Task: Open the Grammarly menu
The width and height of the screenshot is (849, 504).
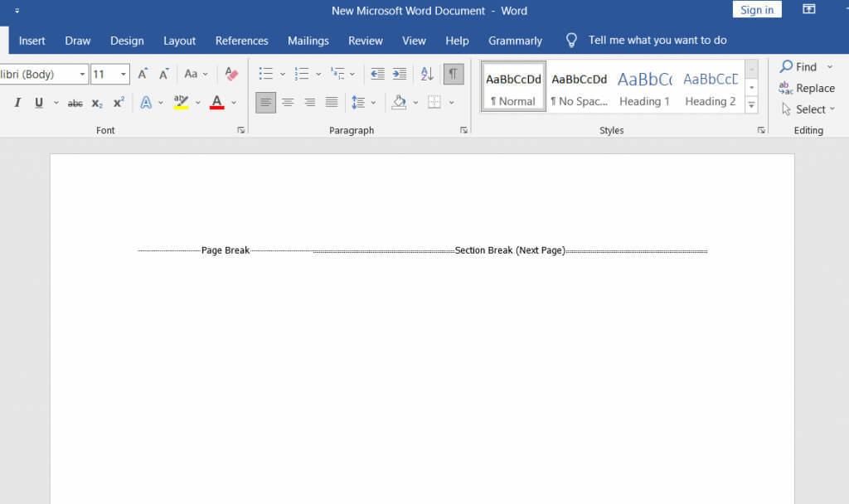Action: (515, 40)
